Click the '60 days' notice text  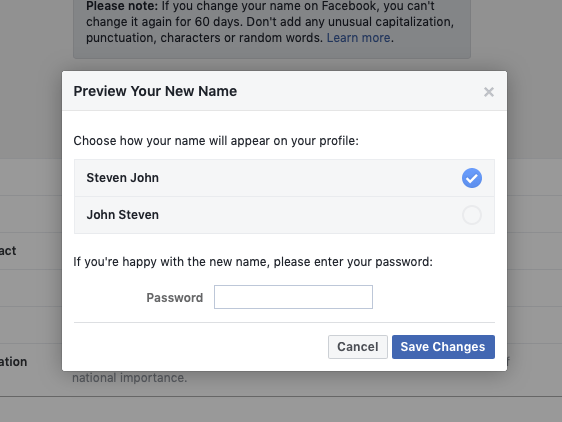click(219, 22)
